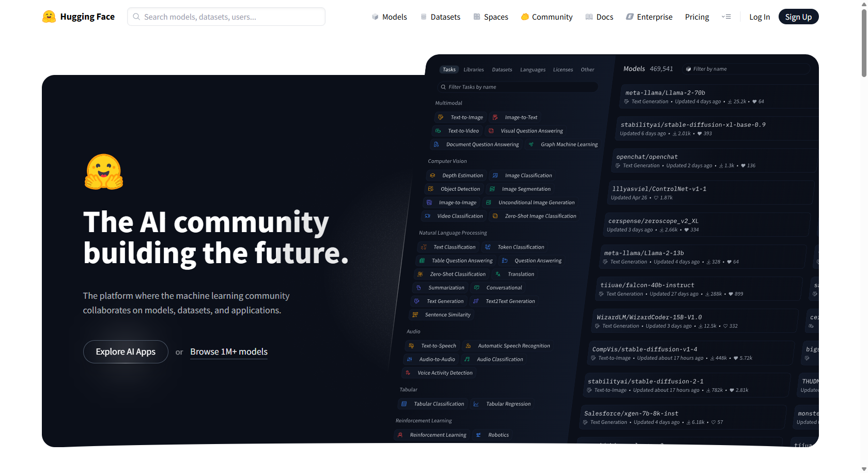
Task: Select the openchat/openchat model
Action: tap(714, 160)
